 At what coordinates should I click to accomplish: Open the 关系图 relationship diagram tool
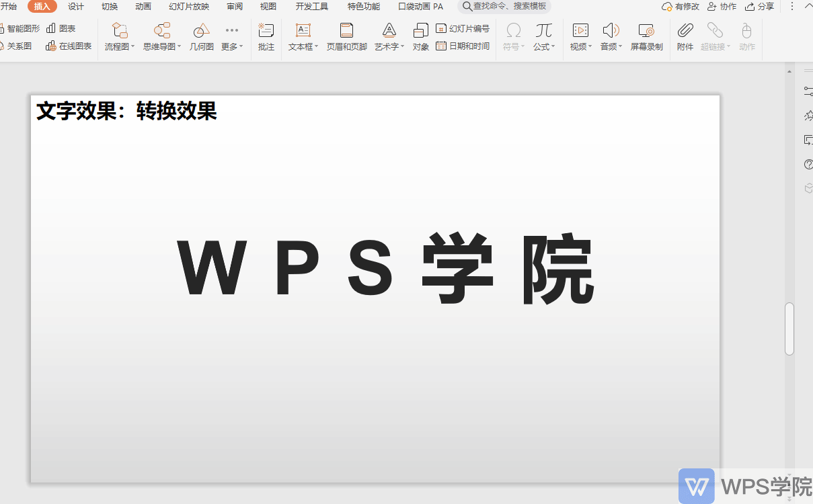click(16, 46)
